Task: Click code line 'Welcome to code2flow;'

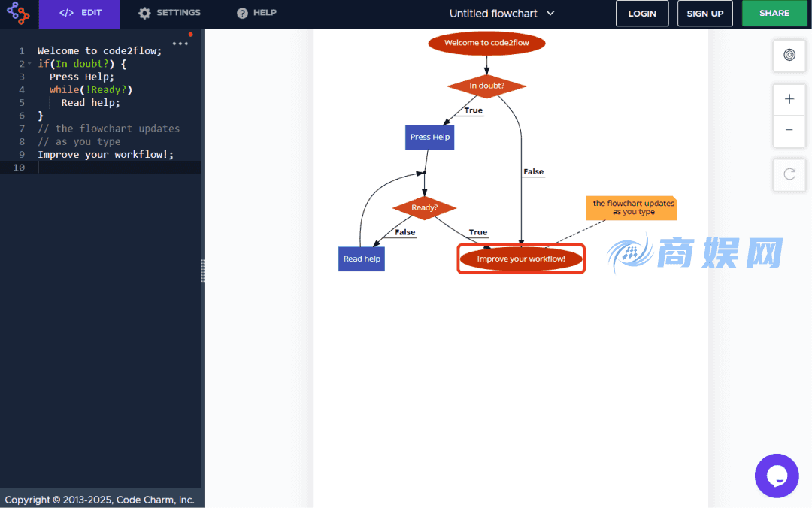Action: (99, 51)
